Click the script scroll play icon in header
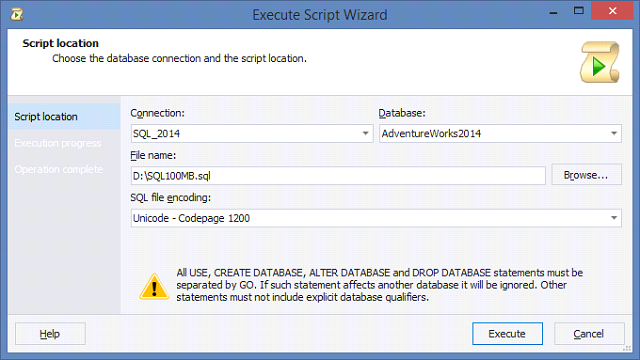 point(599,62)
